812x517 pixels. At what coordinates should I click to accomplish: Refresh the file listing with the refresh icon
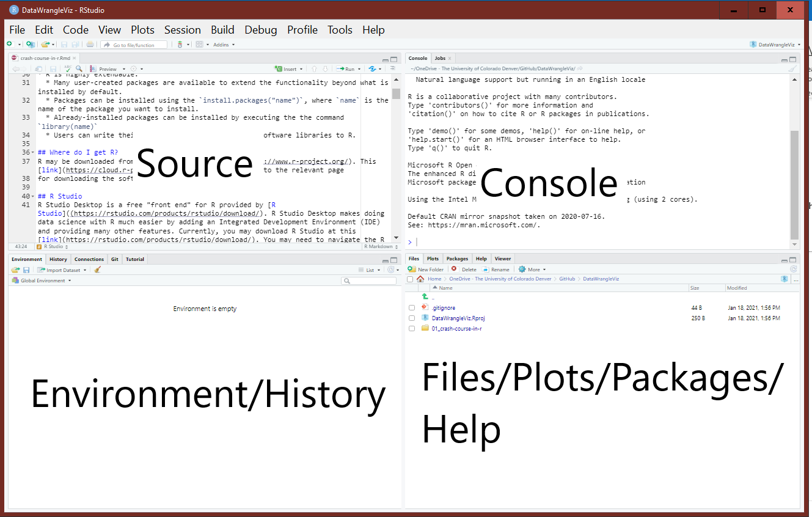click(x=794, y=269)
